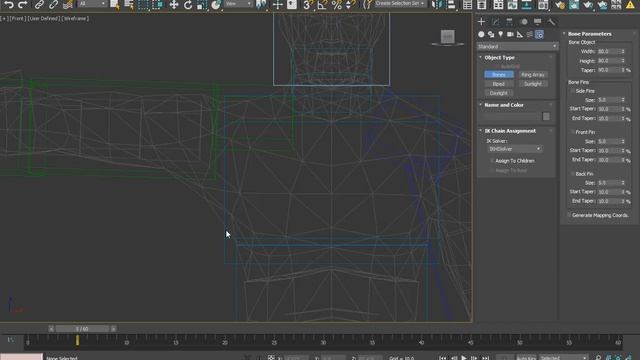The image size is (640, 360).
Task: Click the Redo arrow icon
Action: tap(22, 4)
